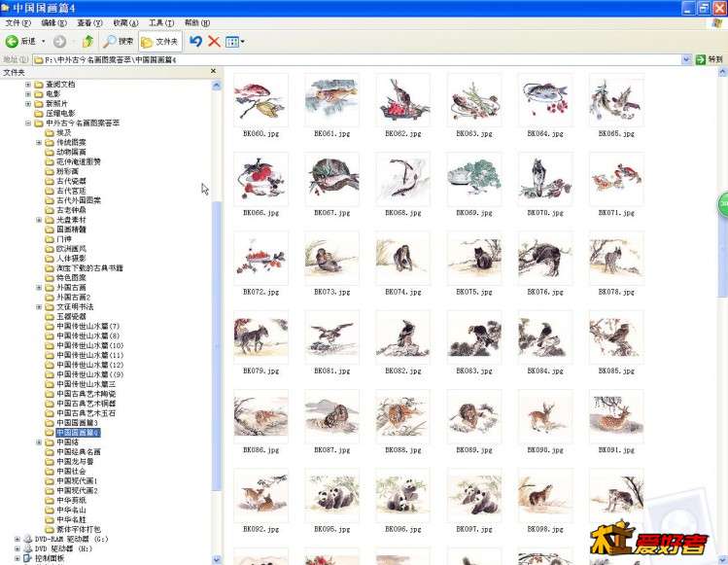Expand the 传统图案 folder node
Screen dimensions: 728x565
(x=39, y=142)
